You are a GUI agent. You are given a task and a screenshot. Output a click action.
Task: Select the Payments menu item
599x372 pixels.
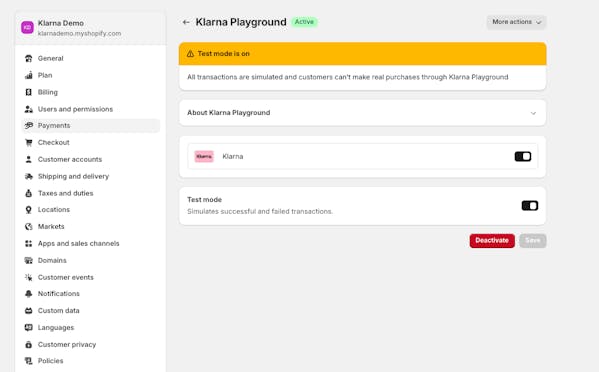91,125
